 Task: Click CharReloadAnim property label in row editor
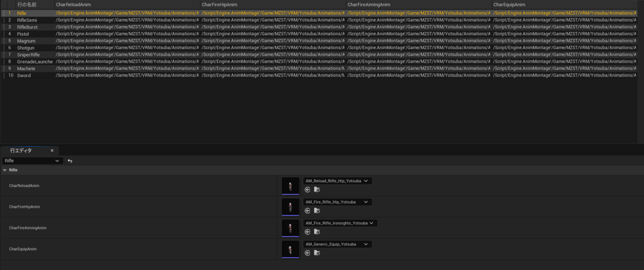(24, 185)
